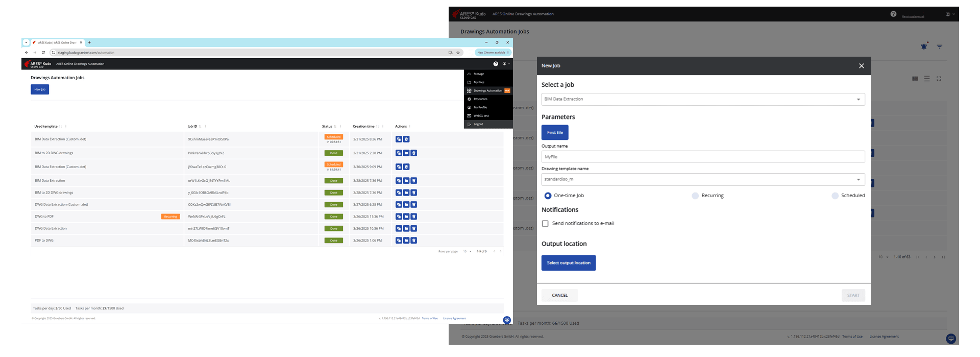This screenshot has height=357, width=980.
Task: Click the Chrome address bar URL
Action: (x=86, y=53)
